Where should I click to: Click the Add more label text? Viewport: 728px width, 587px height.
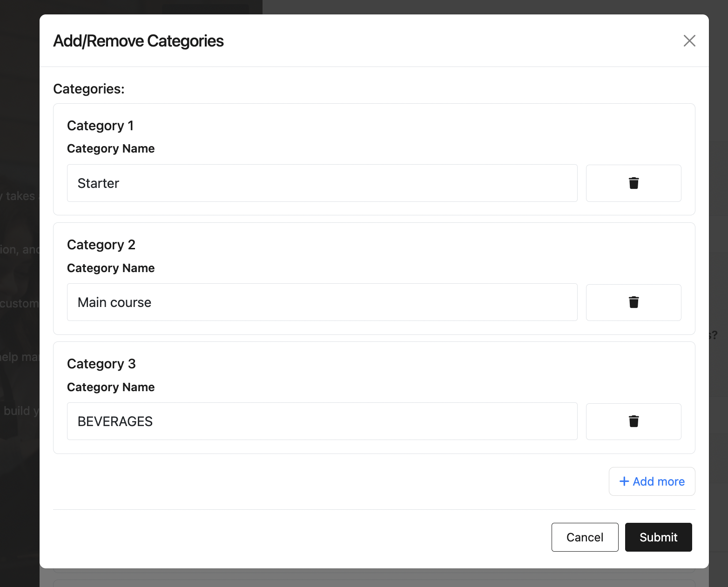tap(659, 481)
